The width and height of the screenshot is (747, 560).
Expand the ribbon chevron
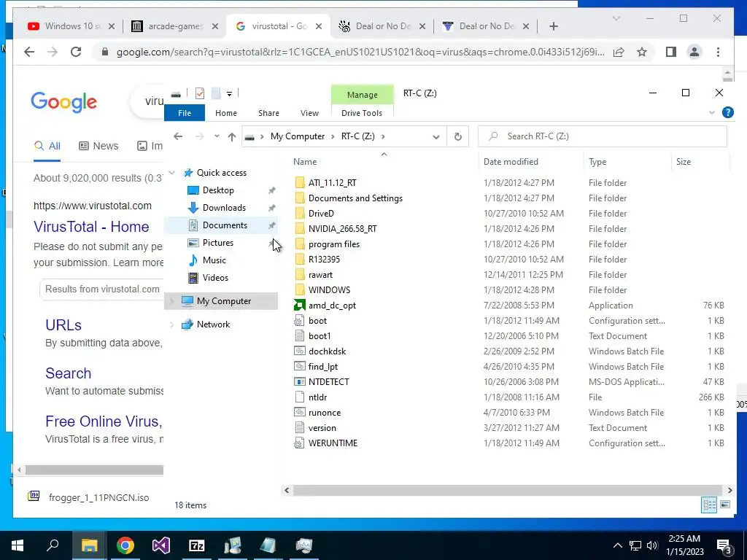[712, 112]
